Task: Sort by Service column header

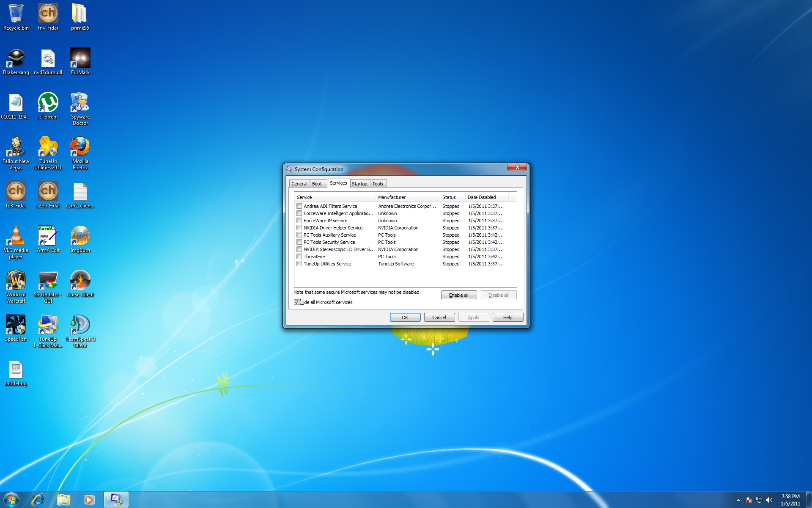Action: click(335, 197)
